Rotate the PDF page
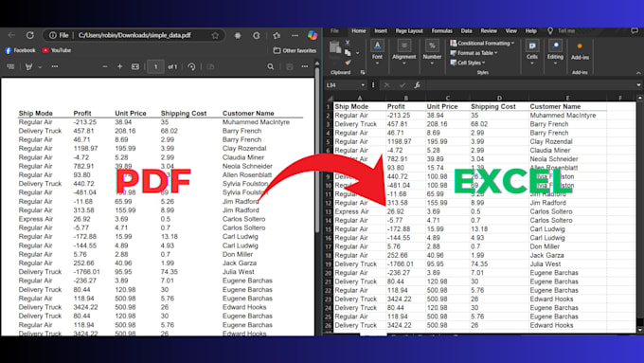644x363 pixels. click(191, 66)
